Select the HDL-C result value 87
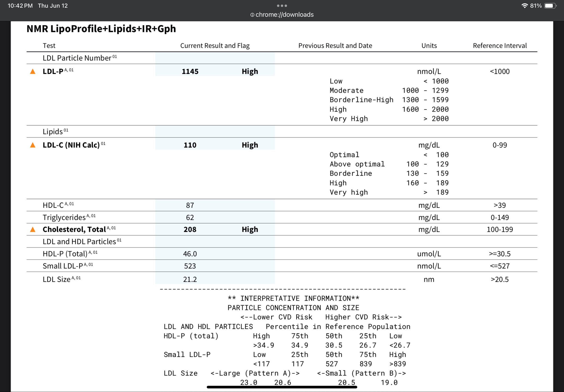The width and height of the screenshot is (564, 392). (190, 205)
